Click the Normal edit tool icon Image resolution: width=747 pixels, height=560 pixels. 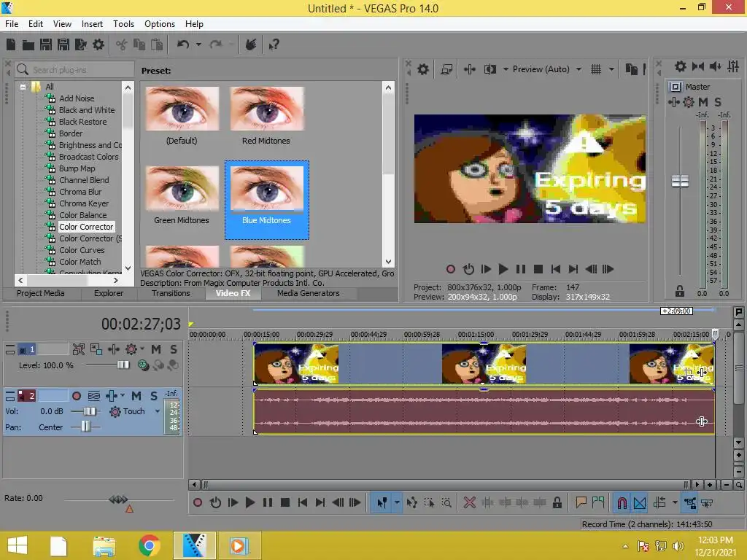coord(382,503)
